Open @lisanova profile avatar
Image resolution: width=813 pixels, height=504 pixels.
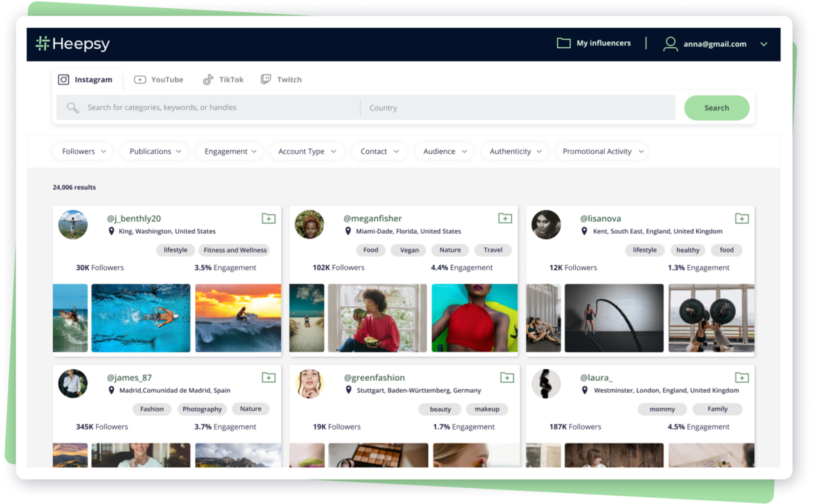546,224
